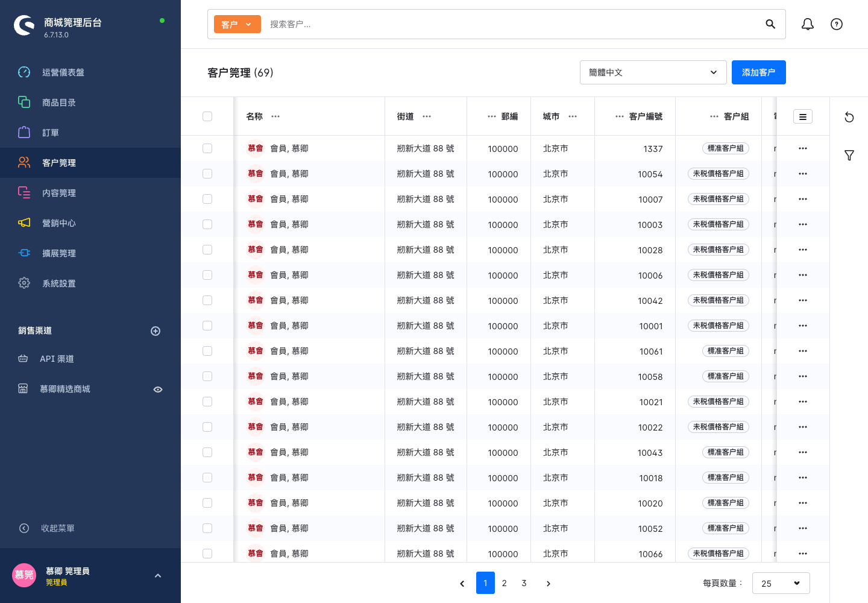Click the Shopware logo
This screenshot has width=868, height=603.
click(x=24, y=25)
